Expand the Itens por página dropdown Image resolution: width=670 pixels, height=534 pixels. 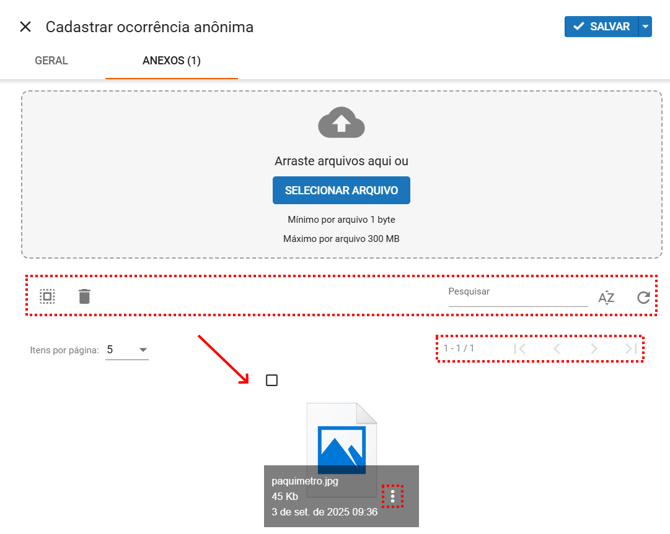point(127,350)
